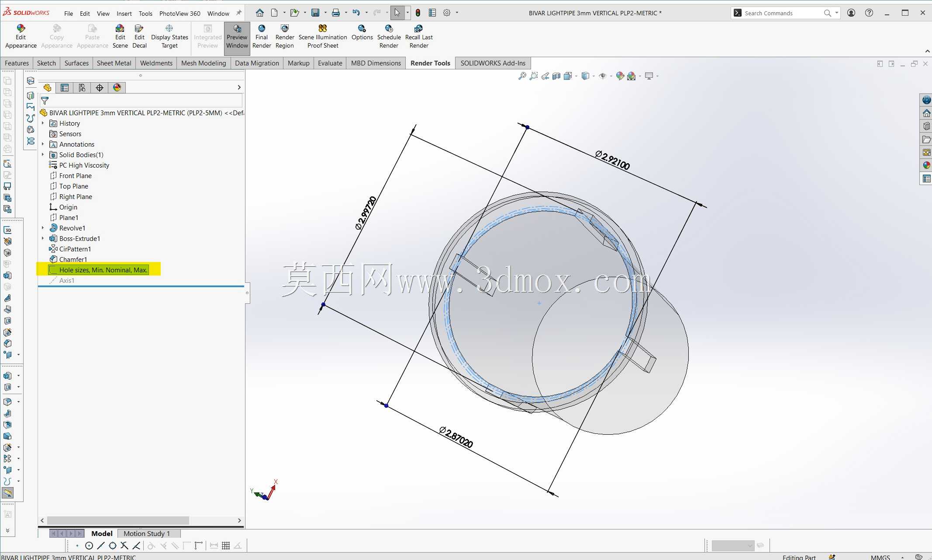Click Display States Target
The width and height of the screenshot is (932, 560).
tap(169, 37)
